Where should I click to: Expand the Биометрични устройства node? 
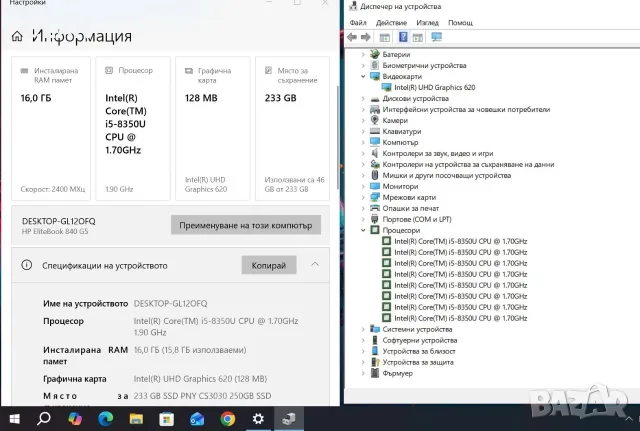click(363, 65)
